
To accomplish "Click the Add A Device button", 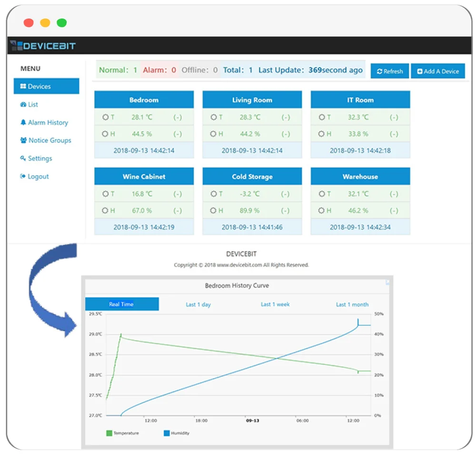I will (438, 71).
